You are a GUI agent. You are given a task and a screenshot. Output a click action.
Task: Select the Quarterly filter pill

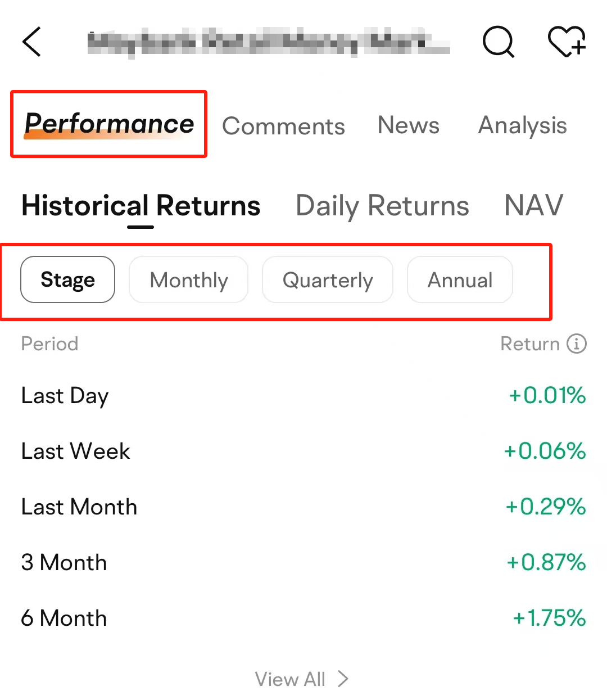pyautogui.click(x=328, y=279)
